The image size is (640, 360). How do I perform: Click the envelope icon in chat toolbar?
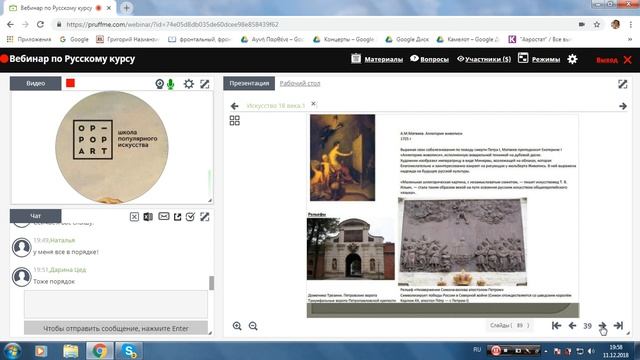(164, 216)
